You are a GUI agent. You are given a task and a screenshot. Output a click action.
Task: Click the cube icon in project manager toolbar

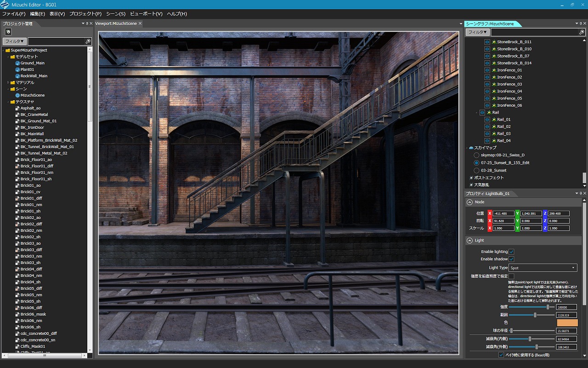click(8, 32)
